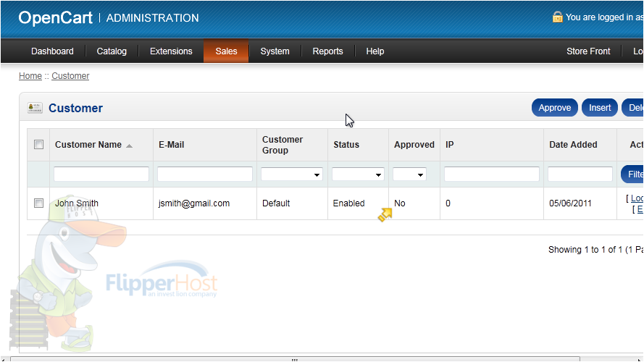Viewport: 644px width, 362px height.
Task: Click the OpenCart logo
Action: point(56,17)
